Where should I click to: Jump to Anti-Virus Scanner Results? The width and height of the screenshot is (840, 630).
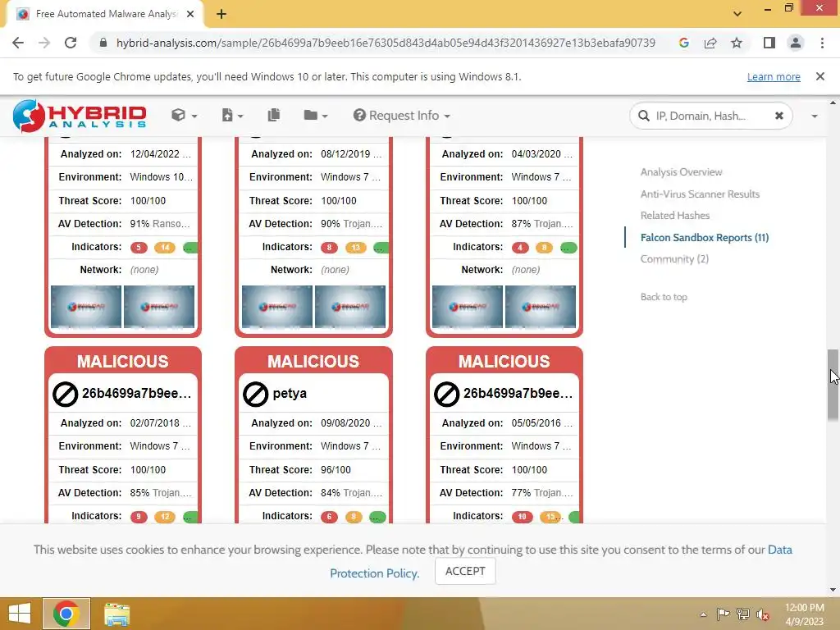(700, 194)
